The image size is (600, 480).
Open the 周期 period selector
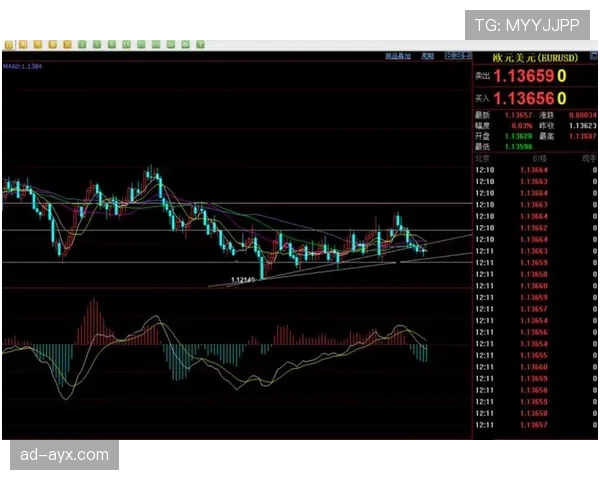428,57
